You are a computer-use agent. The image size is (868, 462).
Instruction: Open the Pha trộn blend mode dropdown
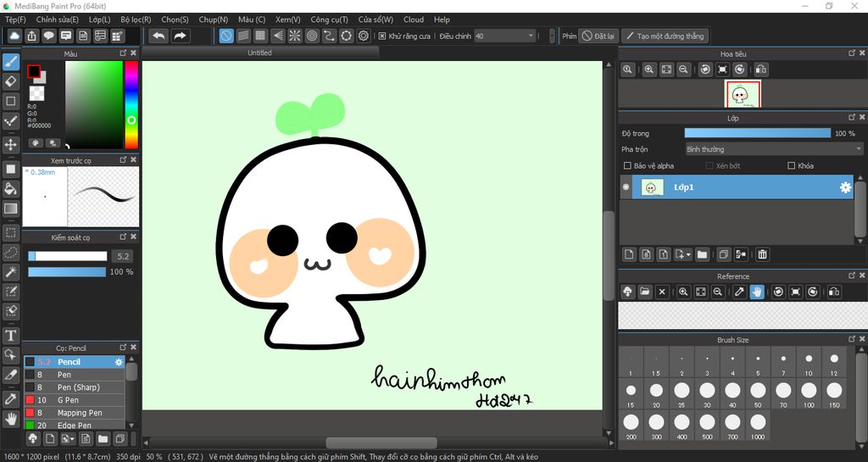(x=774, y=149)
